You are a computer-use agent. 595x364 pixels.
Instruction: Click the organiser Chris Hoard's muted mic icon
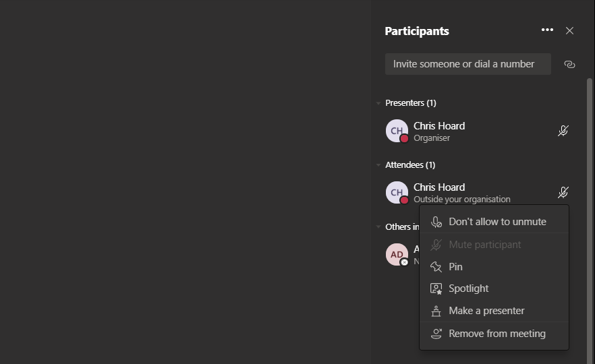click(563, 131)
